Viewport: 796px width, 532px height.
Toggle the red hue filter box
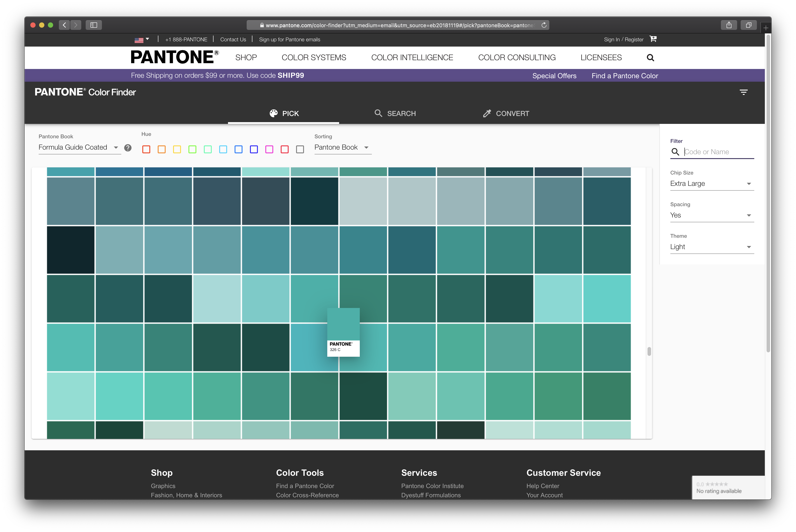(x=146, y=149)
